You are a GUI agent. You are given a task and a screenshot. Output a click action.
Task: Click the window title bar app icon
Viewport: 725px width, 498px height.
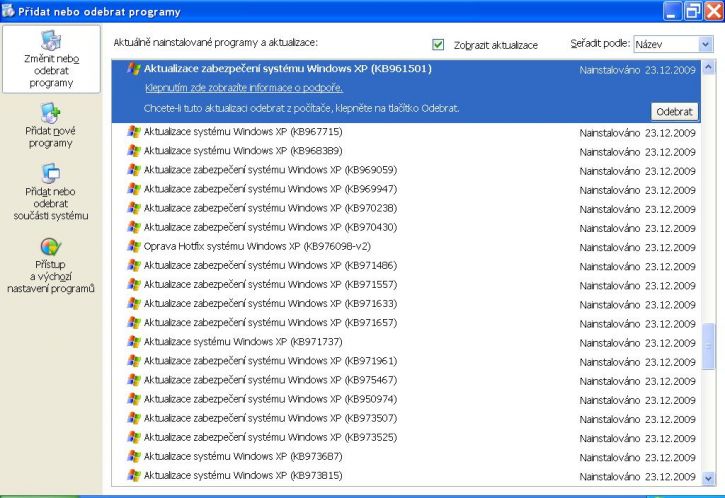coord(8,11)
